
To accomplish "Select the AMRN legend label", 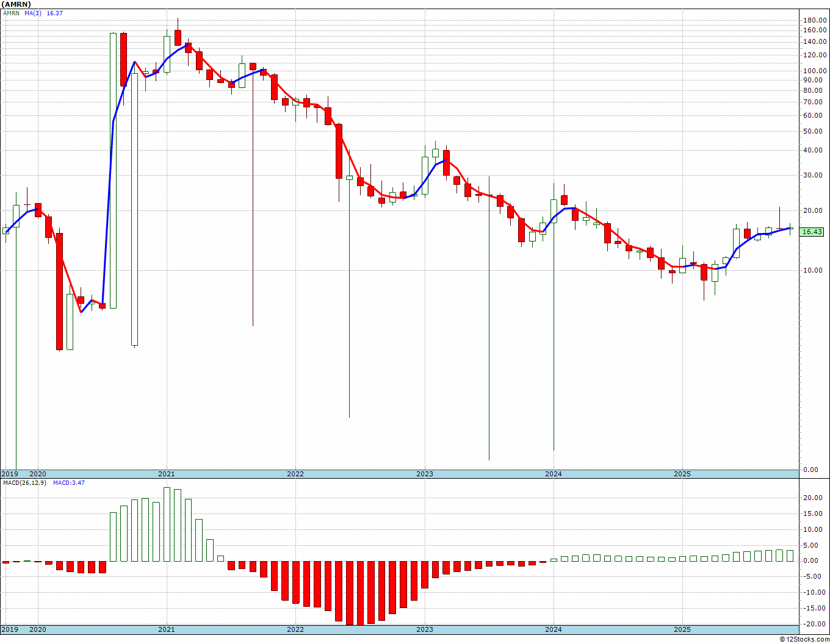I will 12,13.
